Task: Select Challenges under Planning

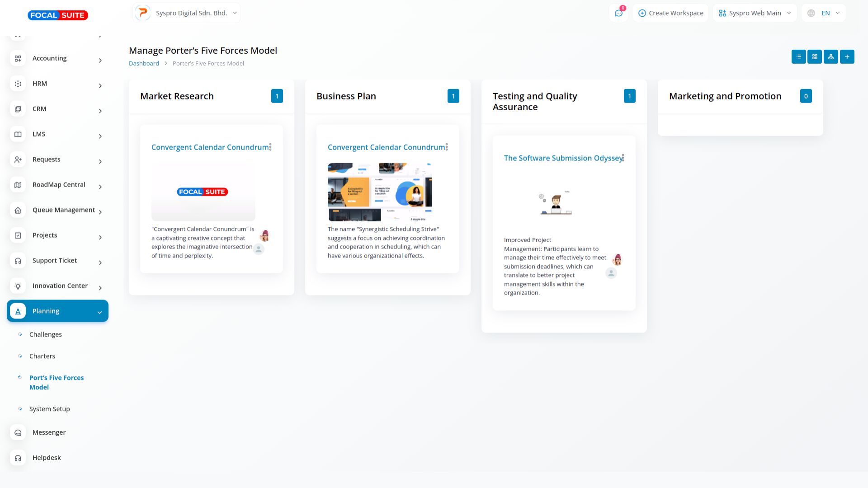Action: [45, 334]
